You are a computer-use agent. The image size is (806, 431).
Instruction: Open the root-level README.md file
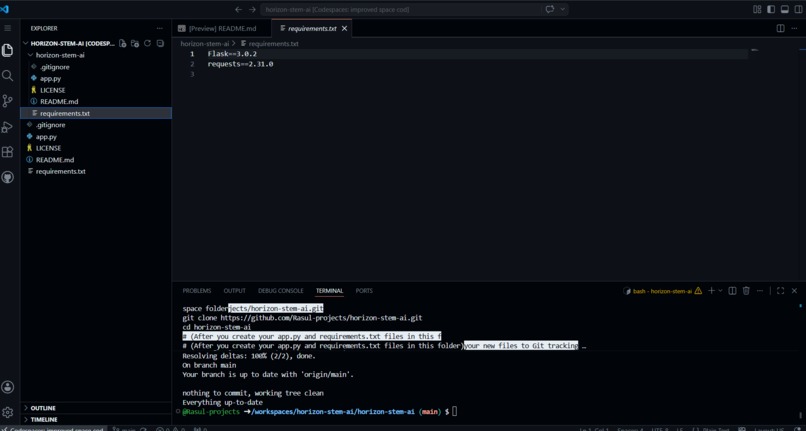click(x=54, y=159)
